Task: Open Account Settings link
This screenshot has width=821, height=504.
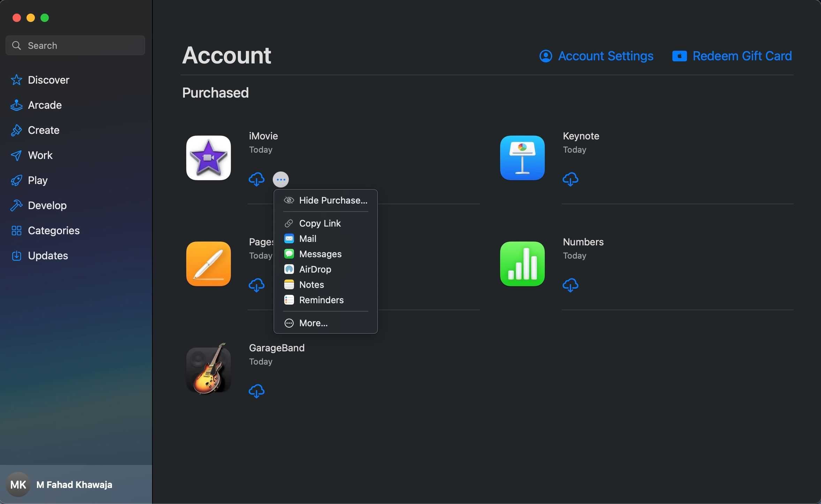Action: 596,56
